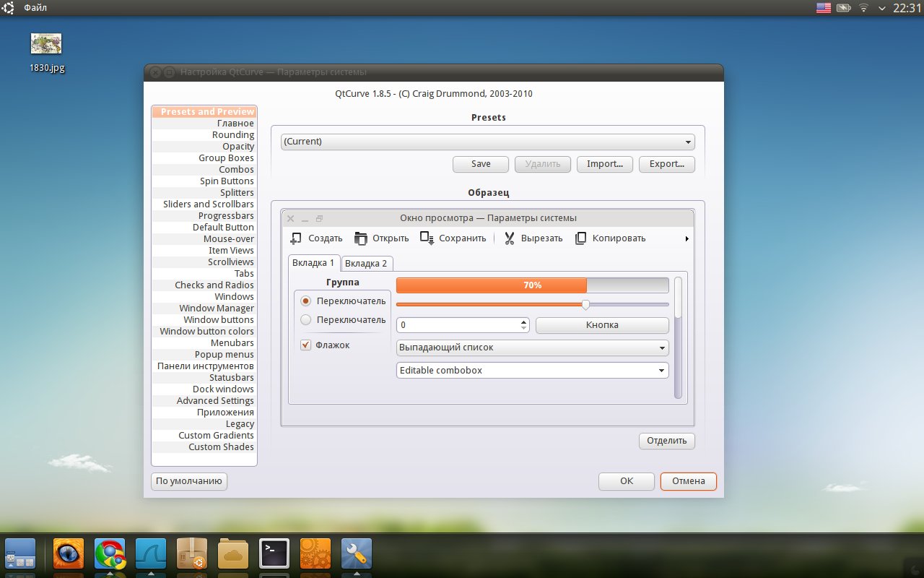Expand the Editable combobox arrow

point(662,371)
